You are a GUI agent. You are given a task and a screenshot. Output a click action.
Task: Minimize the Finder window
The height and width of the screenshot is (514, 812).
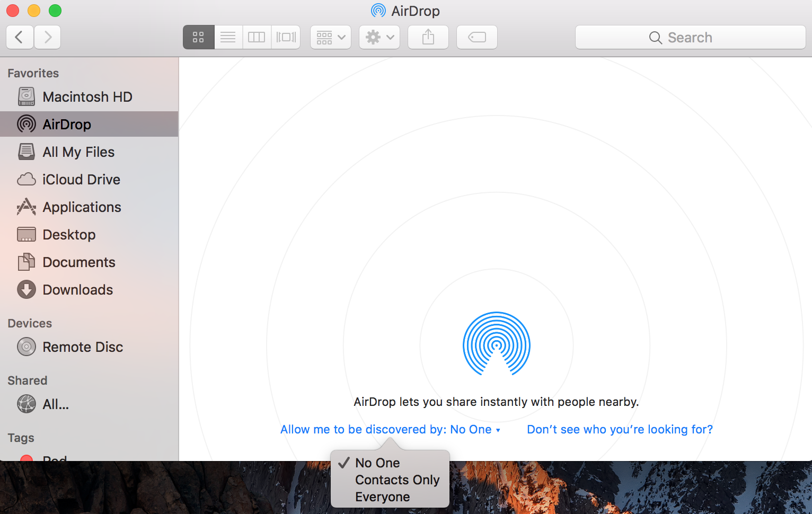pyautogui.click(x=34, y=11)
